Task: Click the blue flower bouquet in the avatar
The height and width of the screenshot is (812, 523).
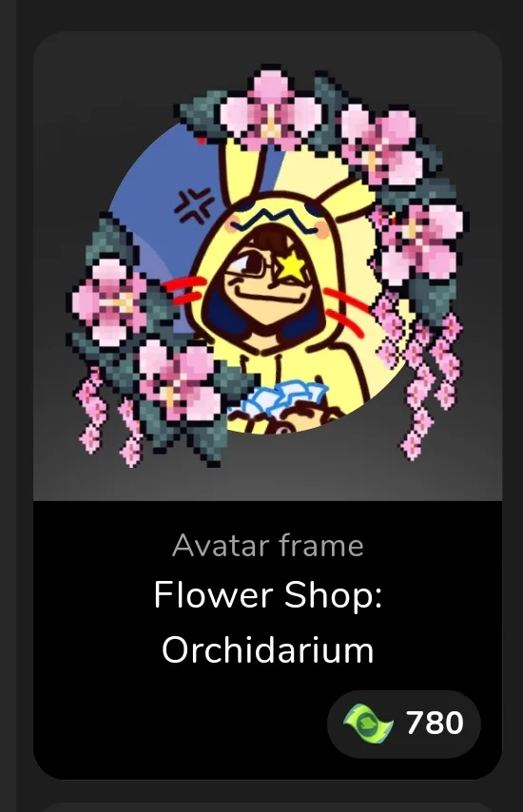Action: pos(285,396)
